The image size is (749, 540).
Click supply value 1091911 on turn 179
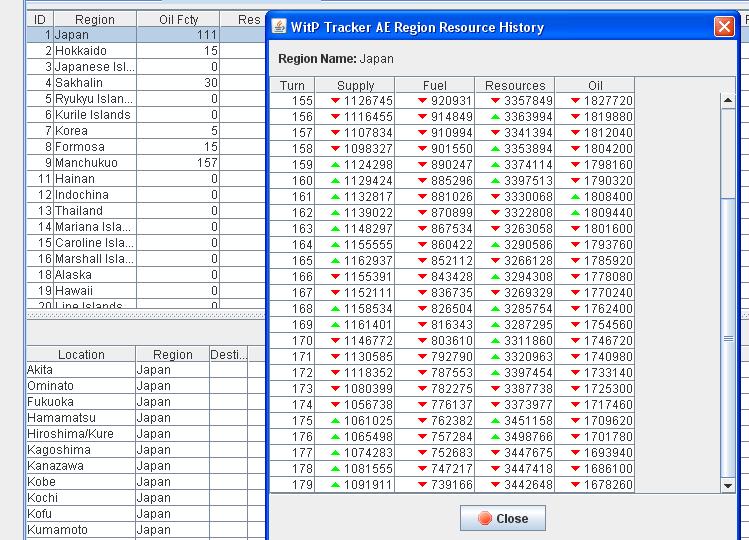(x=355, y=485)
